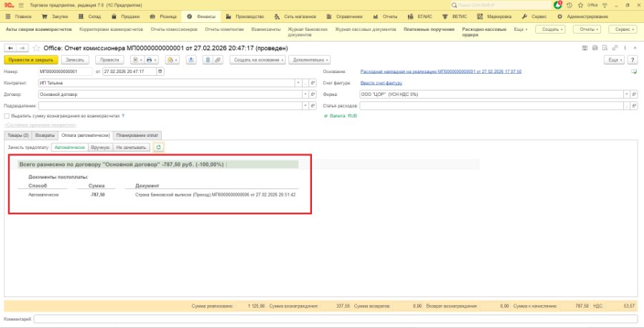The width and height of the screenshot is (644, 328).
Task: Open the Еще dropdown in document toolbar
Action: pyautogui.click(x=615, y=60)
